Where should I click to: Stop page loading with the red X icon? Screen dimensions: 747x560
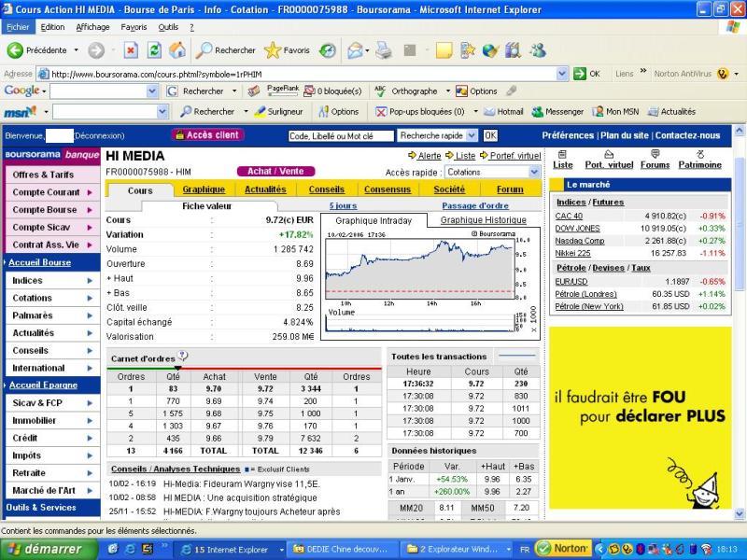click(131, 50)
